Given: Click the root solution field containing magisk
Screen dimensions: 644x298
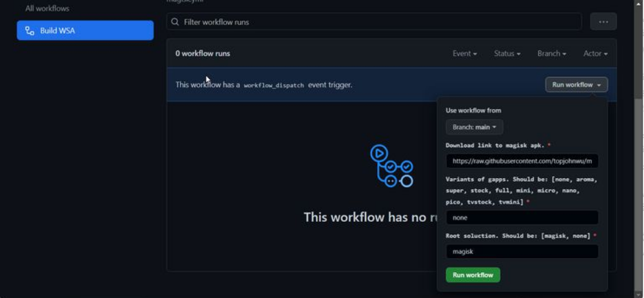Looking at the screenshot, I should tap(522, 252).
